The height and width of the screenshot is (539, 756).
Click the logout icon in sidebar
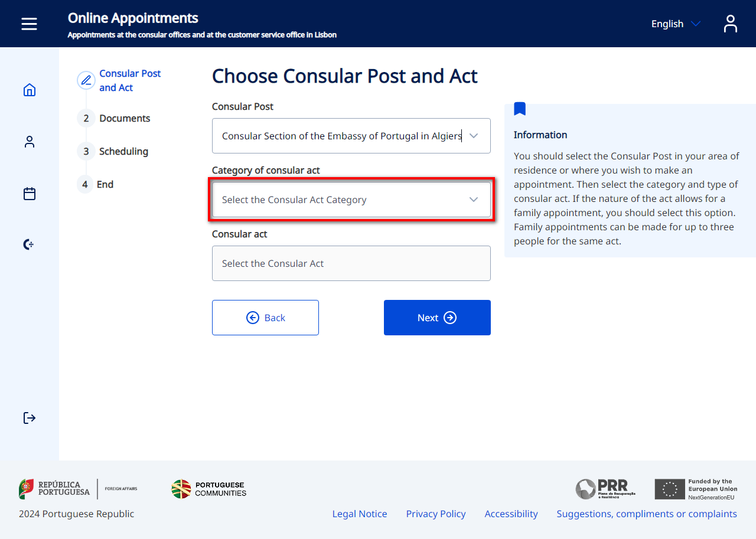click(x=30, y=418)
